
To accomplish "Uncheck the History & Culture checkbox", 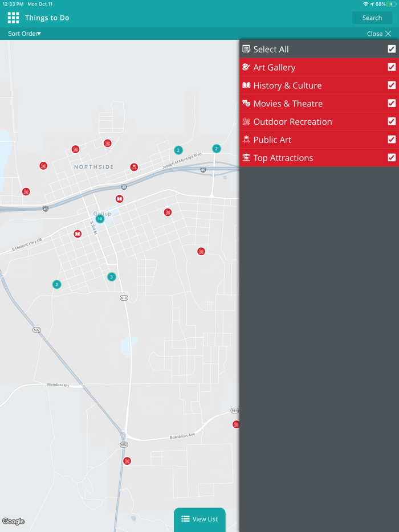I will (392, 85).
